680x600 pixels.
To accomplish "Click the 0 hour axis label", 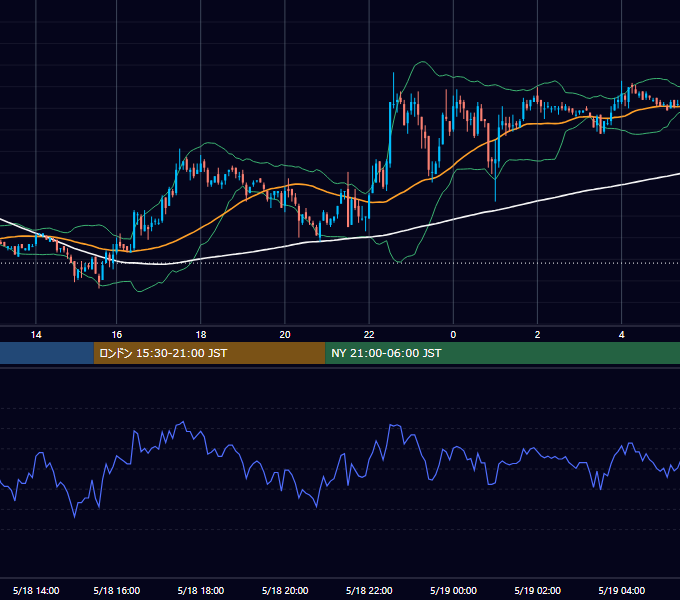I will click(453, 335).
